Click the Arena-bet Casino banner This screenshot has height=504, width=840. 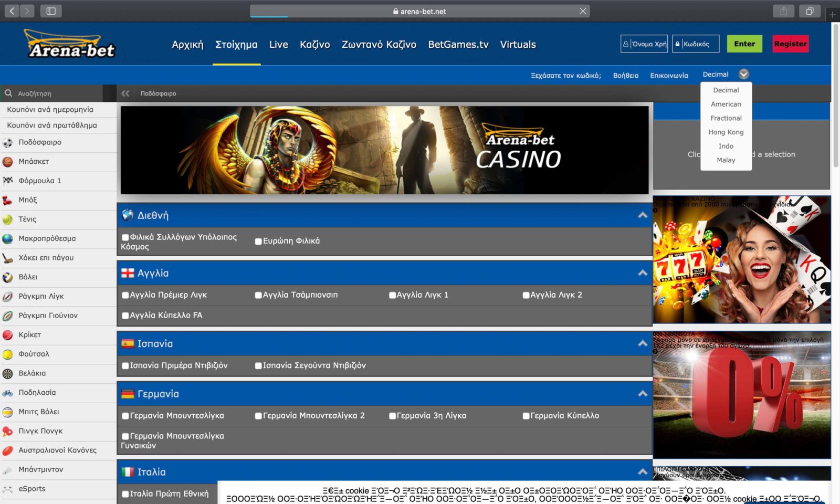[x=384, y=150]
